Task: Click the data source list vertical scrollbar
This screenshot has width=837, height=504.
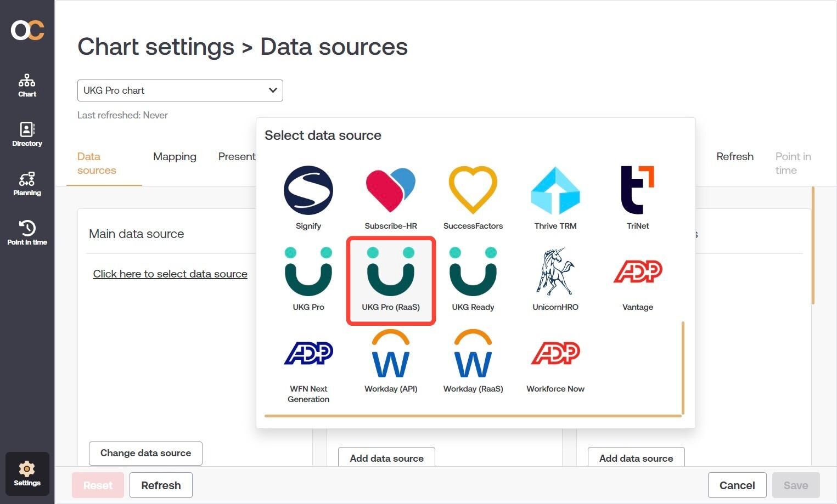Action: tap(683, 367)
